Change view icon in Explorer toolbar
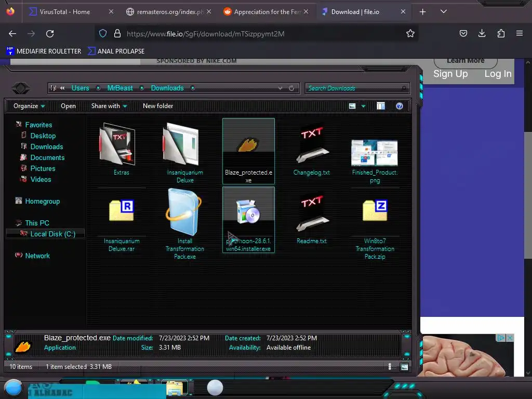The width and height of the screenshot is (532, 399). click(x=352, y=106)
